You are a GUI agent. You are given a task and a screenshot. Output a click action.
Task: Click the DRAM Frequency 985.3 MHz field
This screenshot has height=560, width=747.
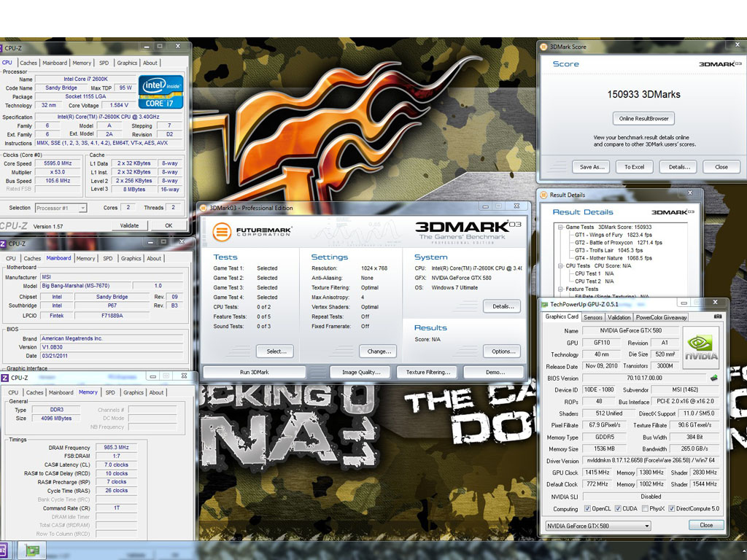click(x=116, y=448)
